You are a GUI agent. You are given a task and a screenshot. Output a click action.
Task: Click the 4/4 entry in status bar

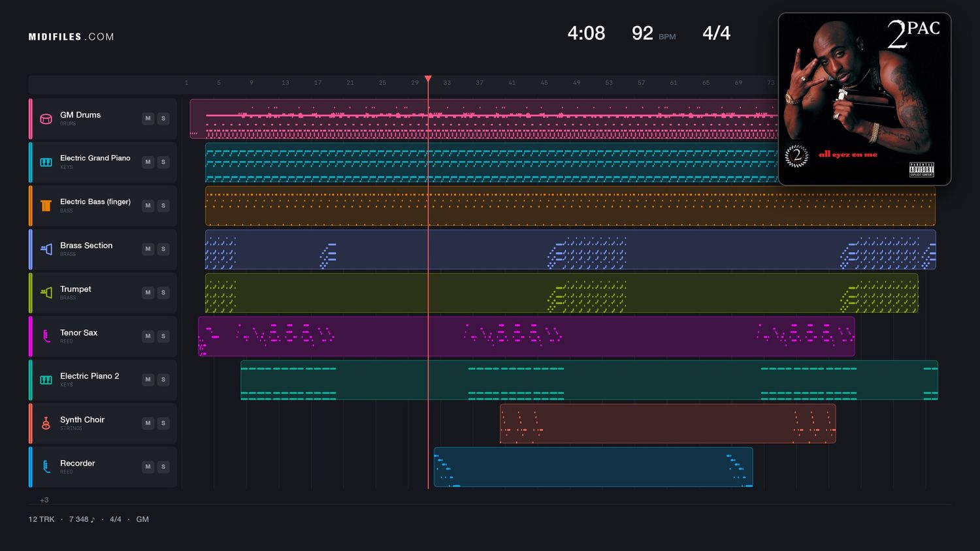(x=116, y=520)
